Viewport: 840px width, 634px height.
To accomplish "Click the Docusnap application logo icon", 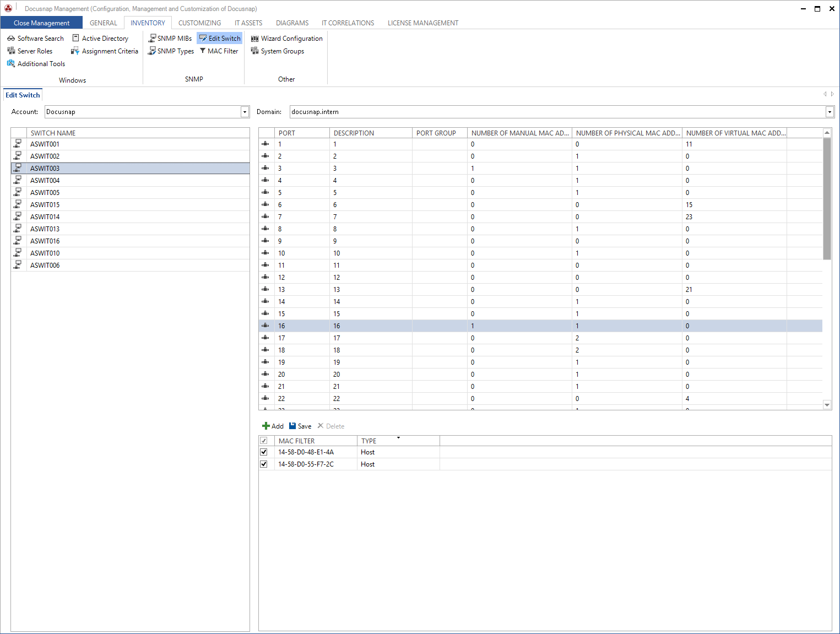I will pyautogui.click(x=8, y=8).
